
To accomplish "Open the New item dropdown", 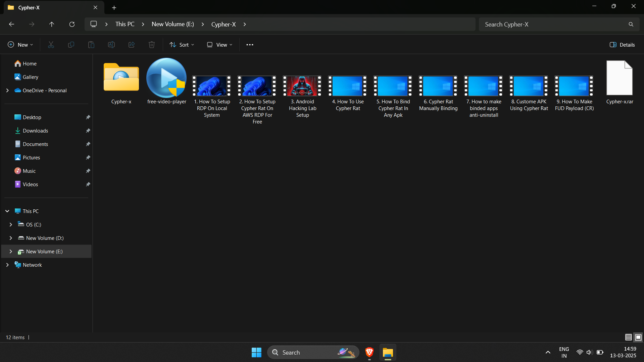I will click(x=20, y=45).
